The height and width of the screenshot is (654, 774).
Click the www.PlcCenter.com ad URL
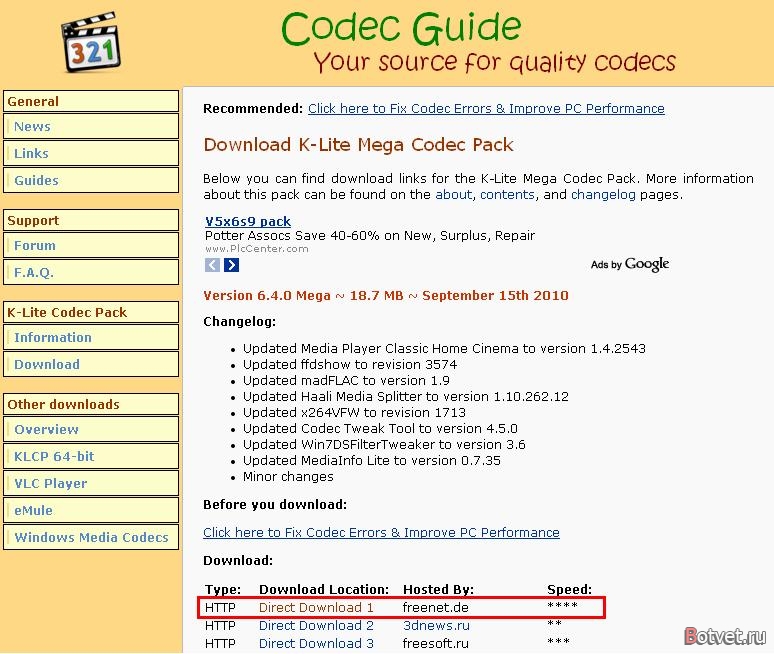click(257, 249)
